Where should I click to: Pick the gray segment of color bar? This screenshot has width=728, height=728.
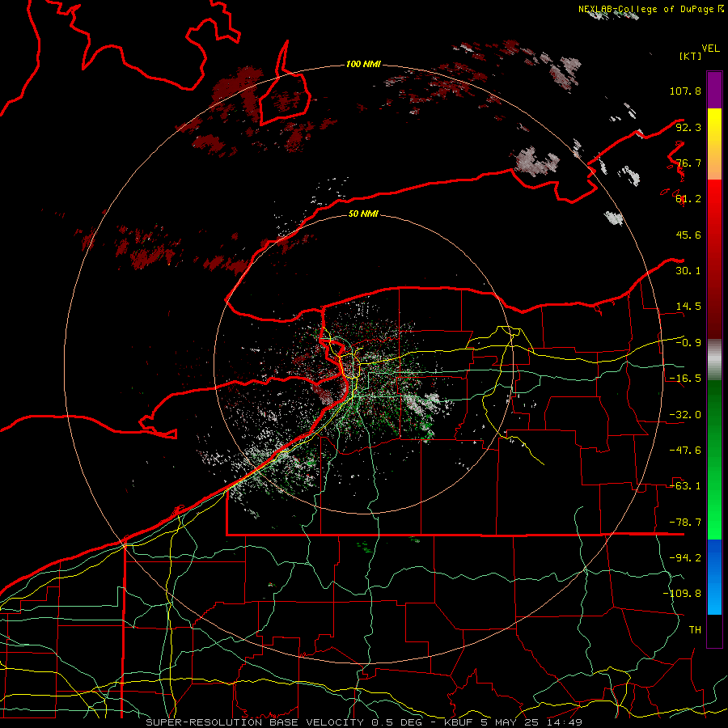click(714, 359)
